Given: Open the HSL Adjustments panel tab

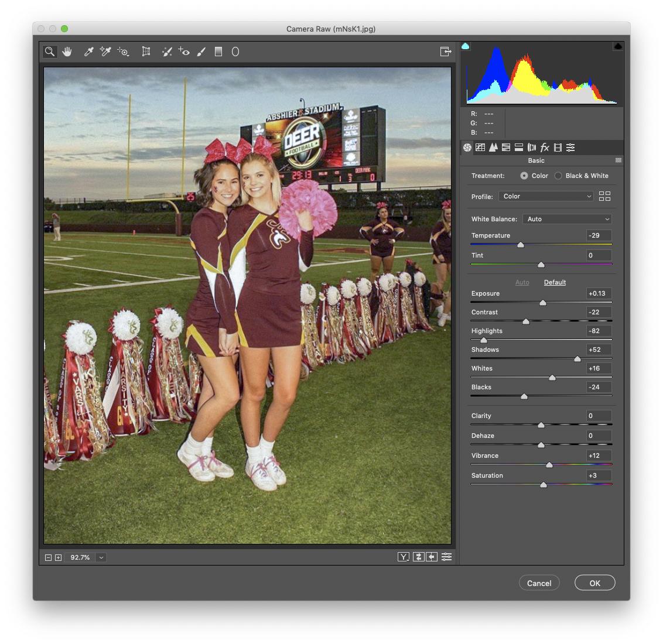Looking at the screenshot, I should [x=505, y=148].
